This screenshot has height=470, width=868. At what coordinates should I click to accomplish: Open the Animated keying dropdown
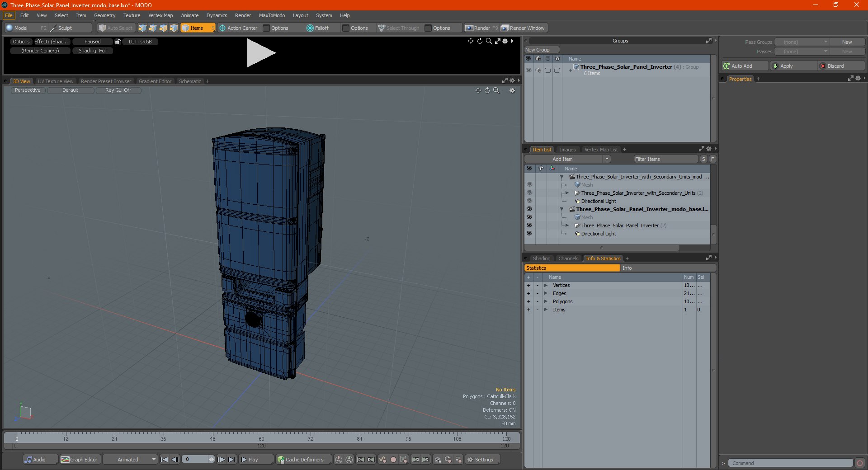tap(130, 460)
